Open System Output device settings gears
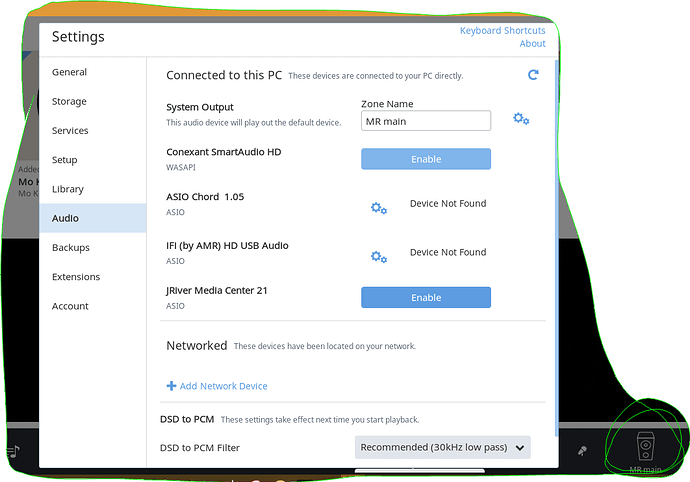Screen dimensions: 690x482 coord(521,118)
